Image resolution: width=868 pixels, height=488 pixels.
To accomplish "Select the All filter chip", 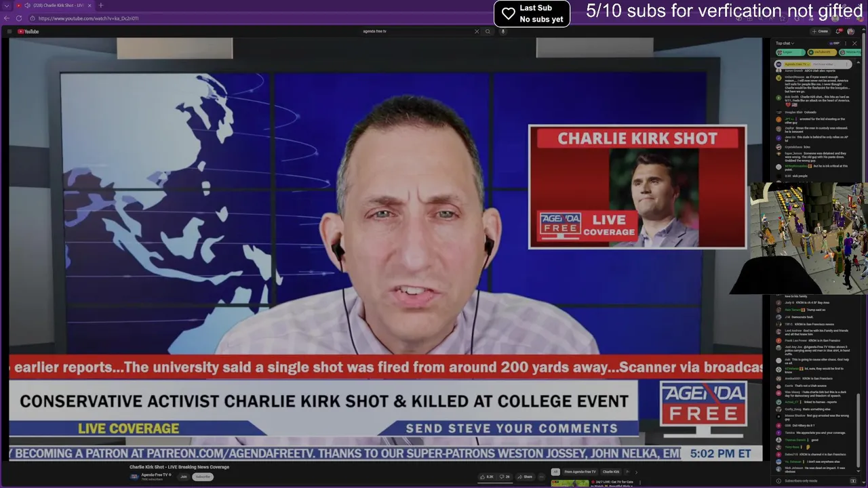I will tap(555, 472).
